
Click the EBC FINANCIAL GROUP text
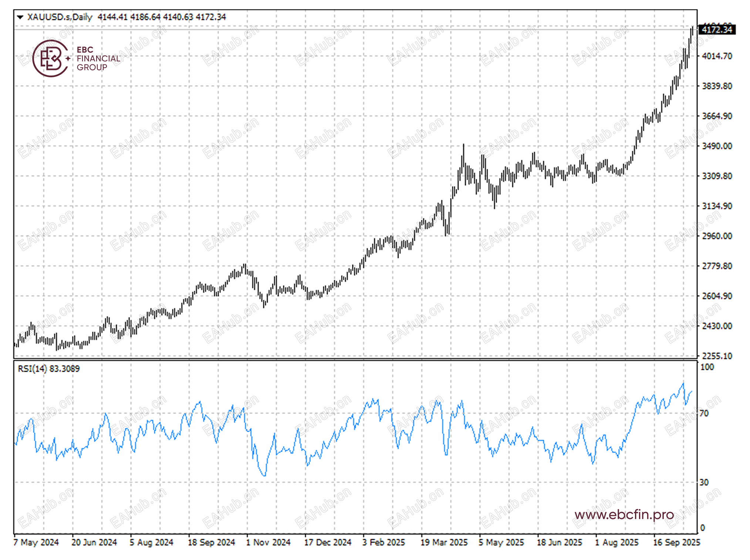tap(98, 58)
